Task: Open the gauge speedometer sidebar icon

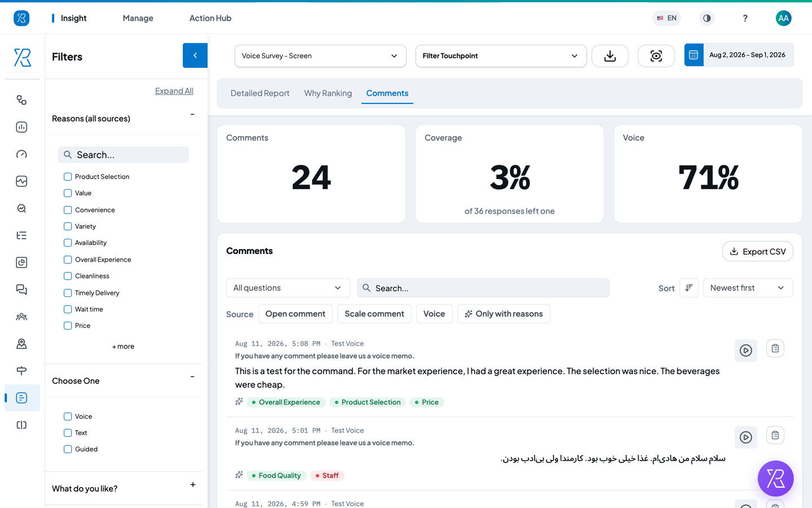Action: click(x=21, y=154)
